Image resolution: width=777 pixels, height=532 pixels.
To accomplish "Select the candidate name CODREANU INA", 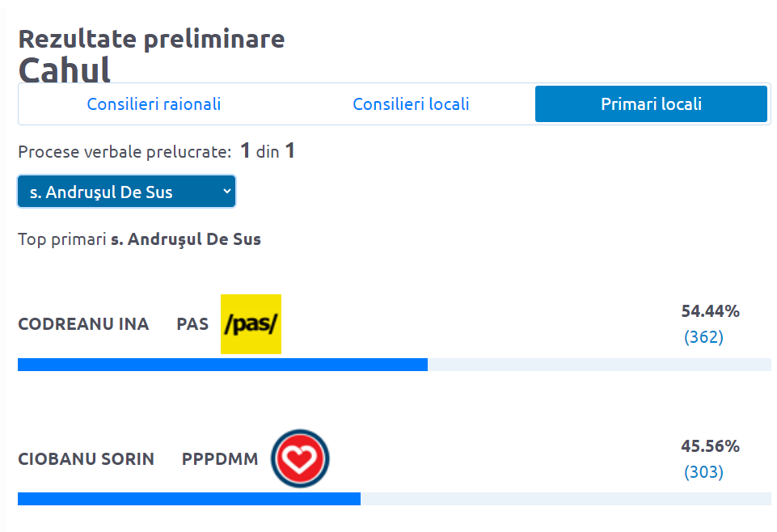I will click(83, 324).
